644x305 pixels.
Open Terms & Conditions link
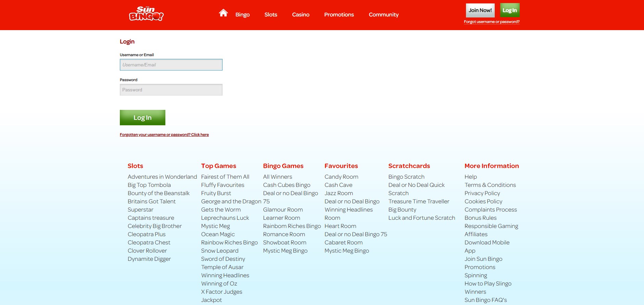490,185
